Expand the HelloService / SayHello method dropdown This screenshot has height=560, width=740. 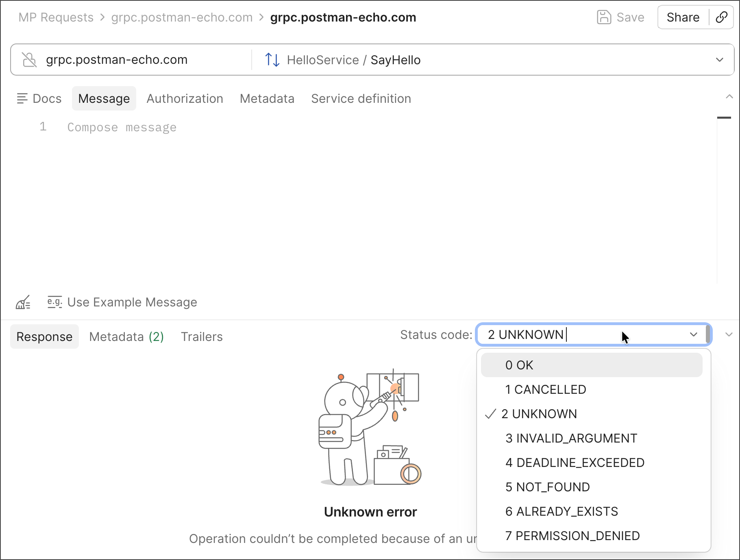(x=720, y=60)
